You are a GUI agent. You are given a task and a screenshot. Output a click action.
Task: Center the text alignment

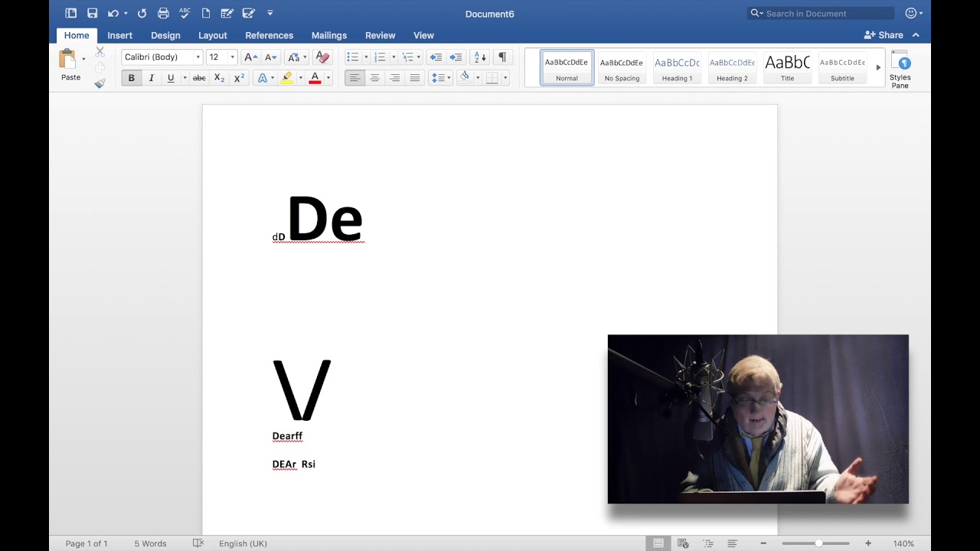click(x=374, y=78)
